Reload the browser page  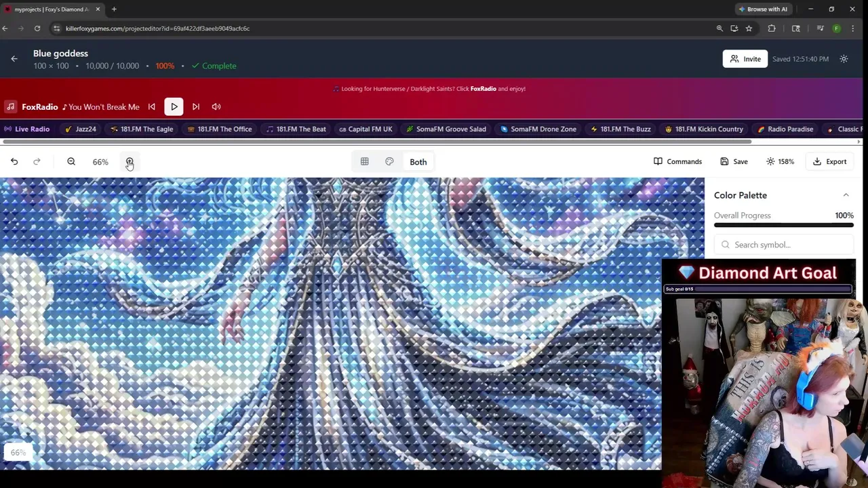37,28
